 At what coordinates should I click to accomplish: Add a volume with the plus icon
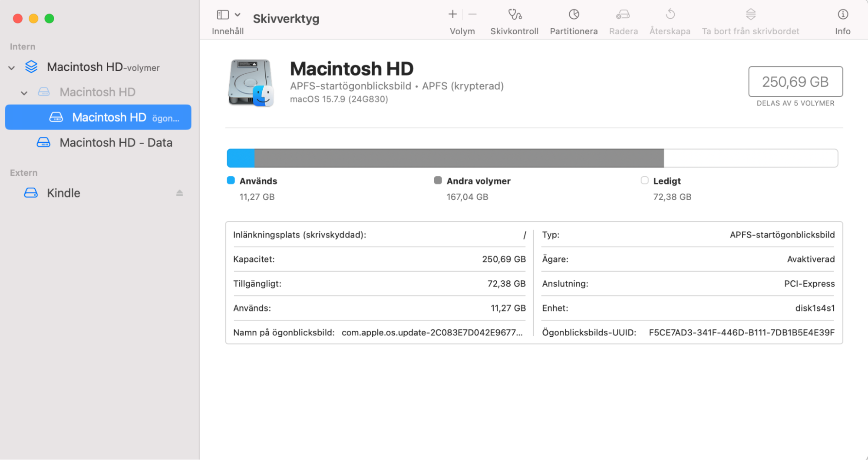[452, 14]
